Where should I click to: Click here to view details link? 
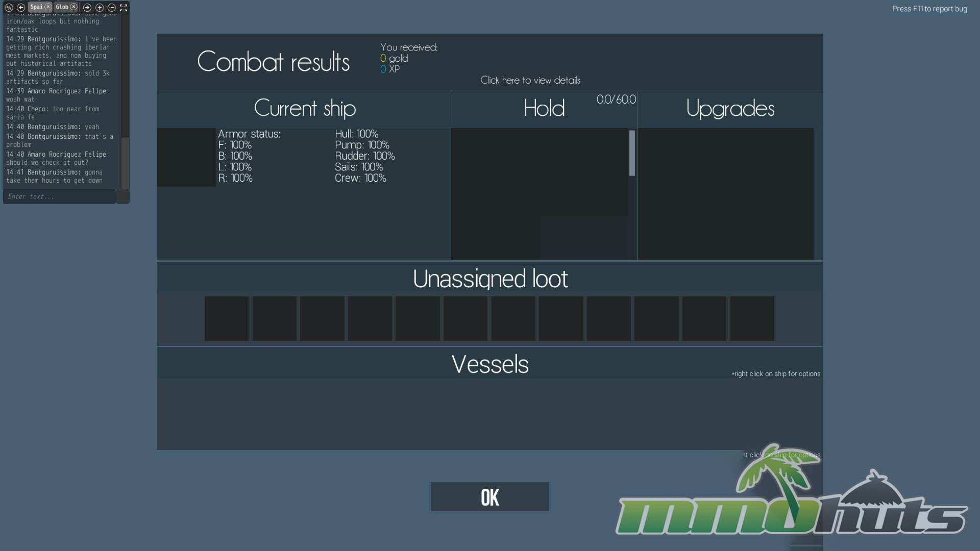530,80
